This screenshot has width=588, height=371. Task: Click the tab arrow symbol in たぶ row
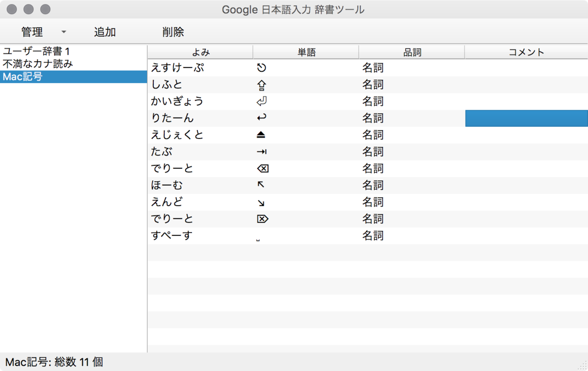261,152
